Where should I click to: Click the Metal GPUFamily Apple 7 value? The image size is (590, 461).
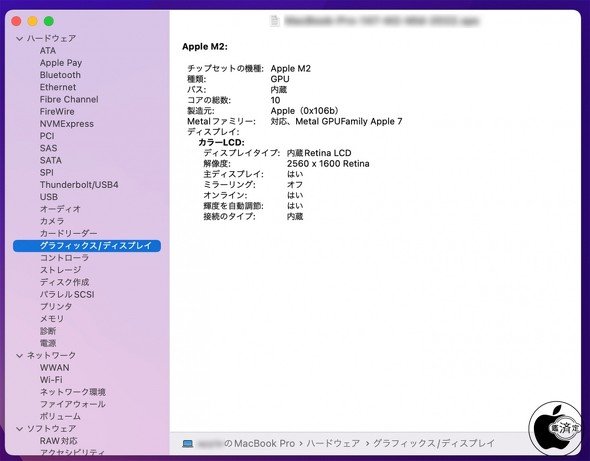coord(349,122)
